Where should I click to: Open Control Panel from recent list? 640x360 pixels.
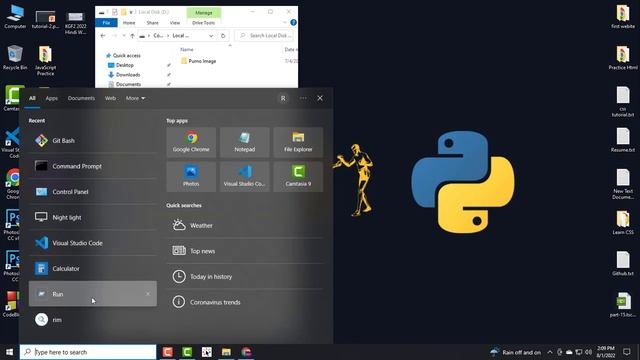93,192
